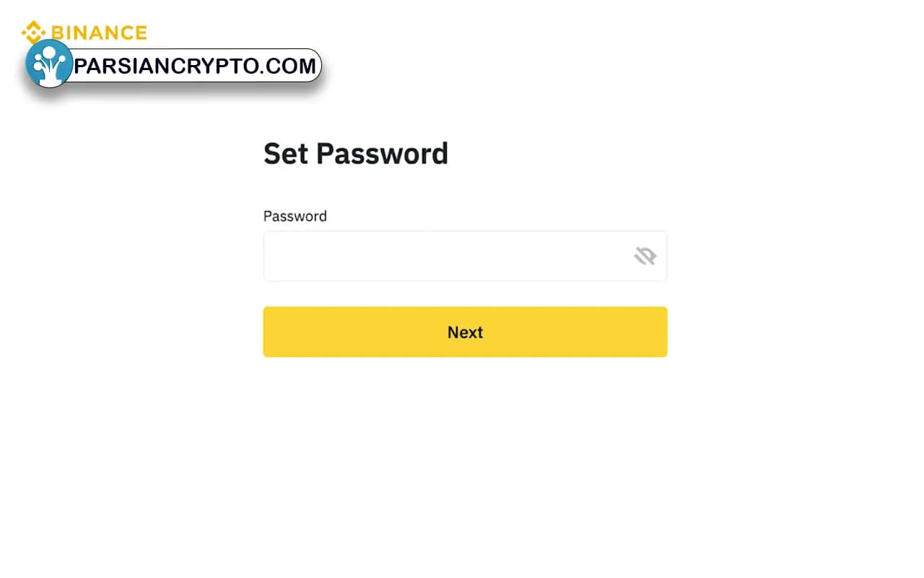Place cursor in the empty password box
This screenshot has width=924, height=578.
pos(465,256)
